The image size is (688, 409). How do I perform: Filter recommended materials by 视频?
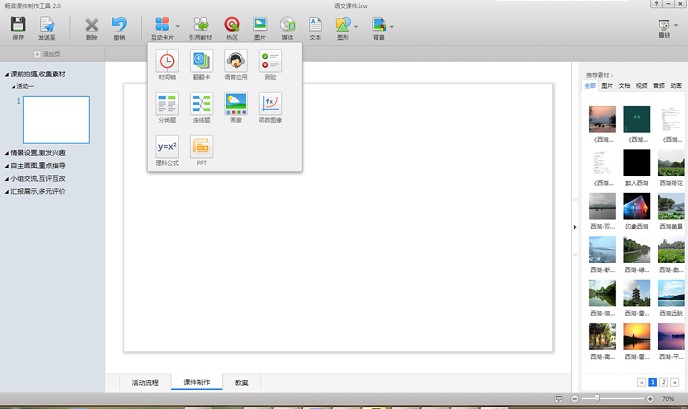point(641,86)
